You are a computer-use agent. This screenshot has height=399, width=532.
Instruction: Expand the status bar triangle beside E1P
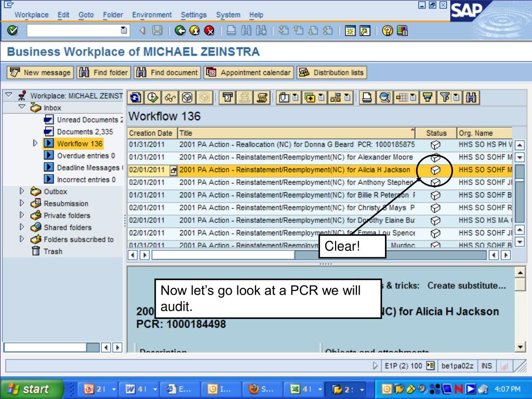(375, 366)
